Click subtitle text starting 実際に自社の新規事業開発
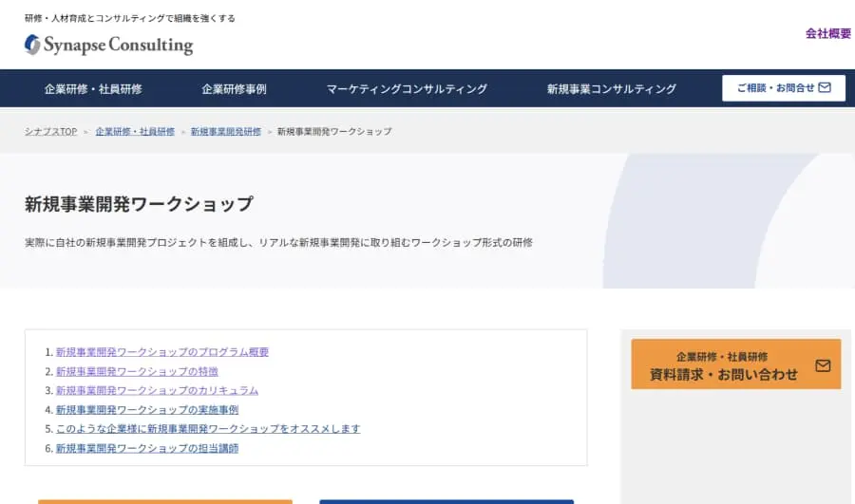 click(x=278, y=242)
